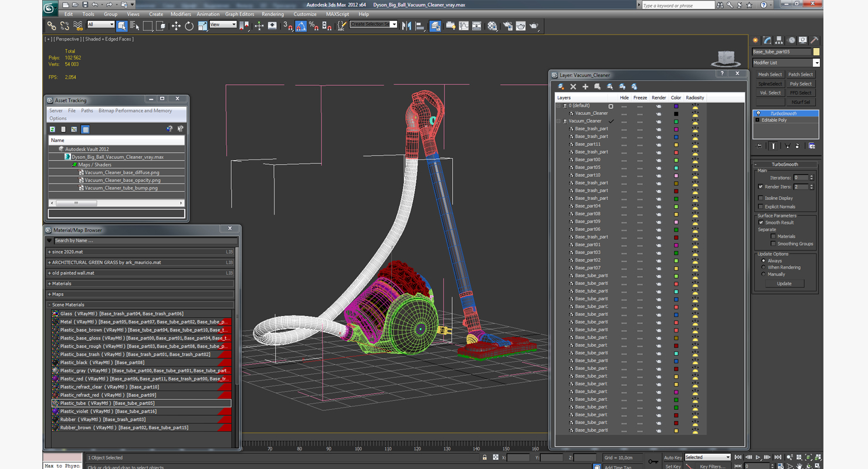Pin the modifier stack

pos(759,146)
